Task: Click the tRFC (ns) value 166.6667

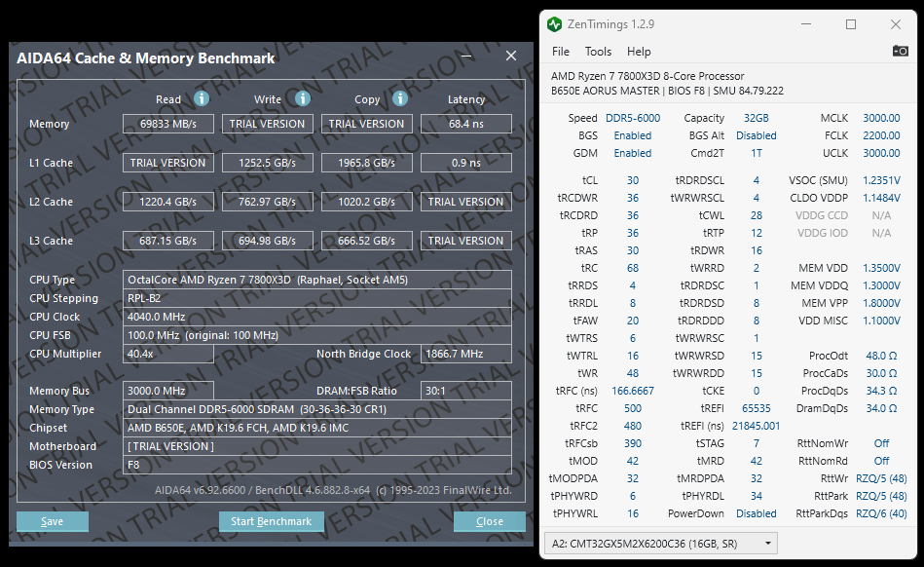Action: (632, 391)
